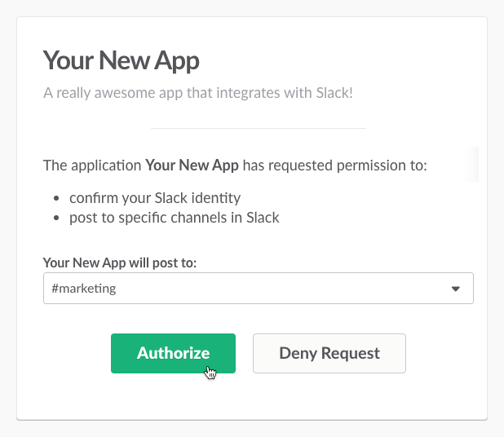Click the dropdown arrow in channel selector
The height and width of the screenshot is (437, 504).
[x=456, y=289]
